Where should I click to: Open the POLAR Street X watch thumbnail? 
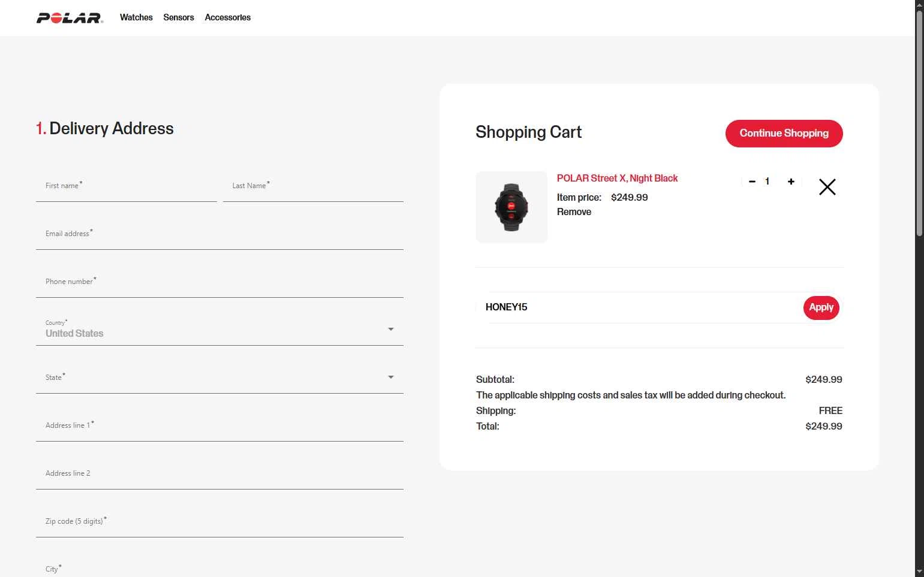pos(511,207)
